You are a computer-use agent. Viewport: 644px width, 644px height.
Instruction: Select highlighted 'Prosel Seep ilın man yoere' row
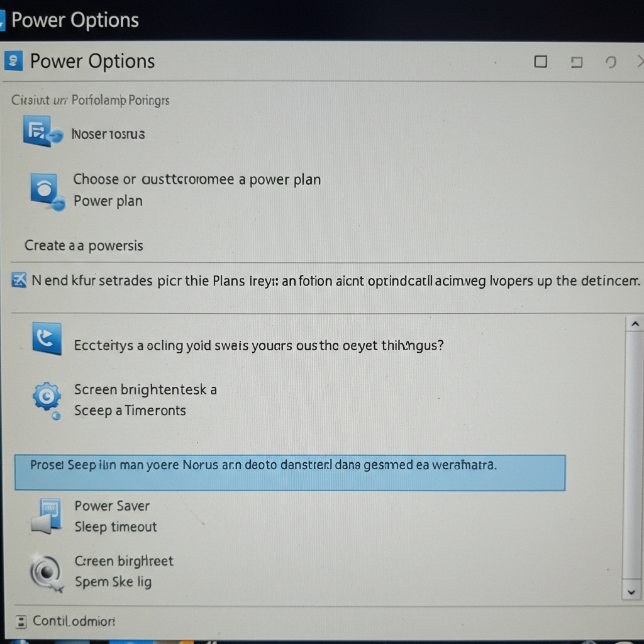pos(290,473)
